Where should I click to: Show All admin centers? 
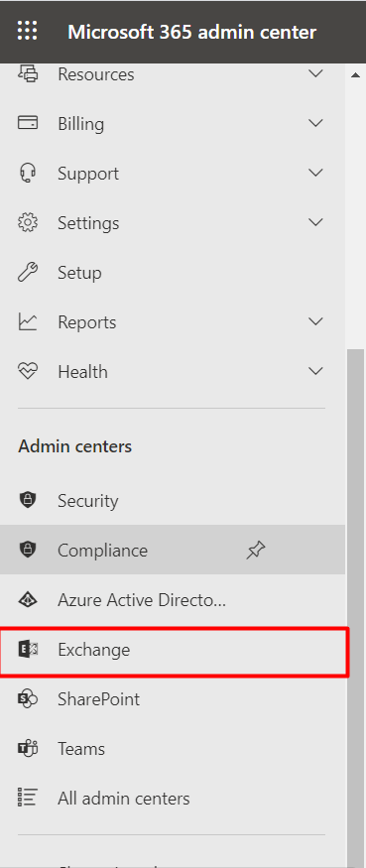(x=173, y=798)
